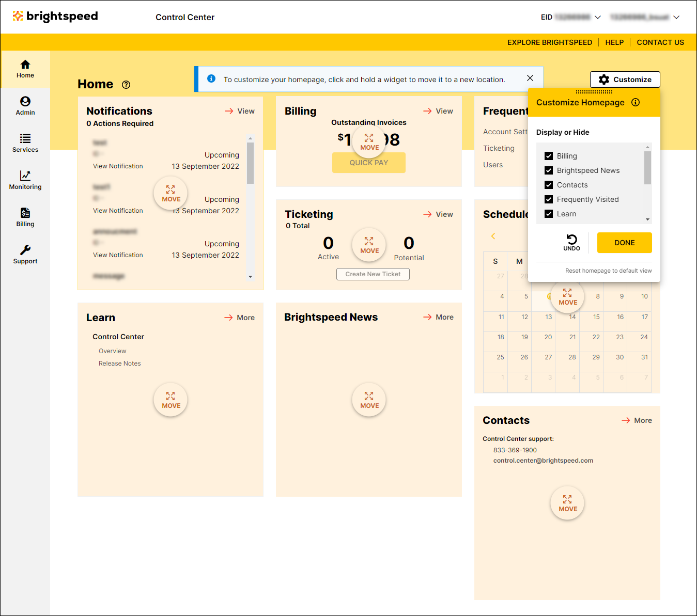Click the info icon in the blue banner
The image size is (697, 616).
pyautogui.click(x=211, y=78)
